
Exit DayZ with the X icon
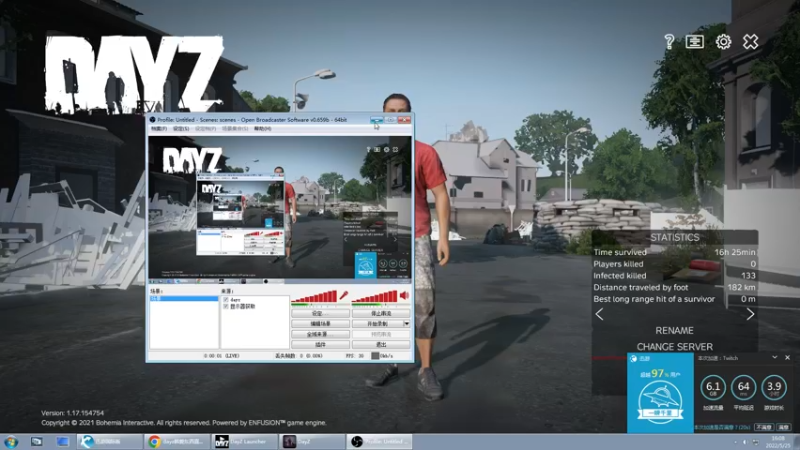pos(751,41)
